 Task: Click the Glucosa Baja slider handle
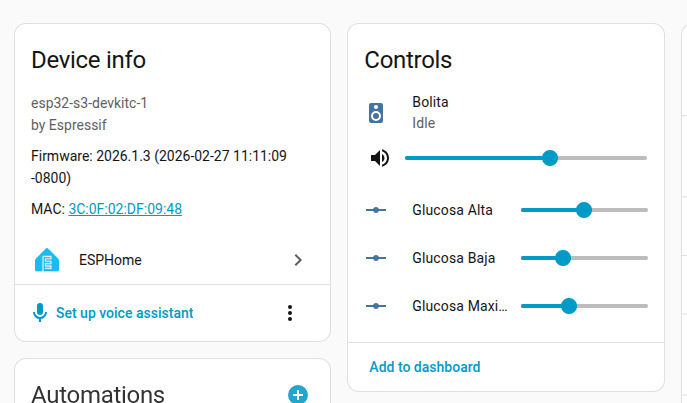coord(562,258)
